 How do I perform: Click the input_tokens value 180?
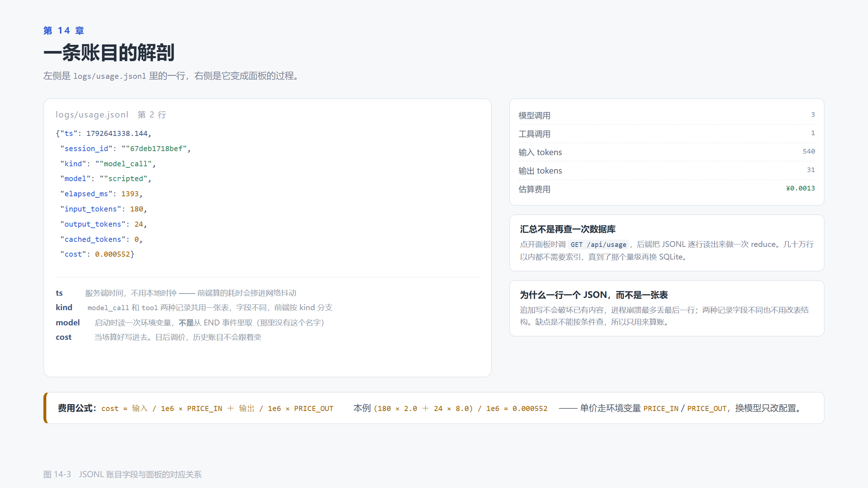coord(137,209)
